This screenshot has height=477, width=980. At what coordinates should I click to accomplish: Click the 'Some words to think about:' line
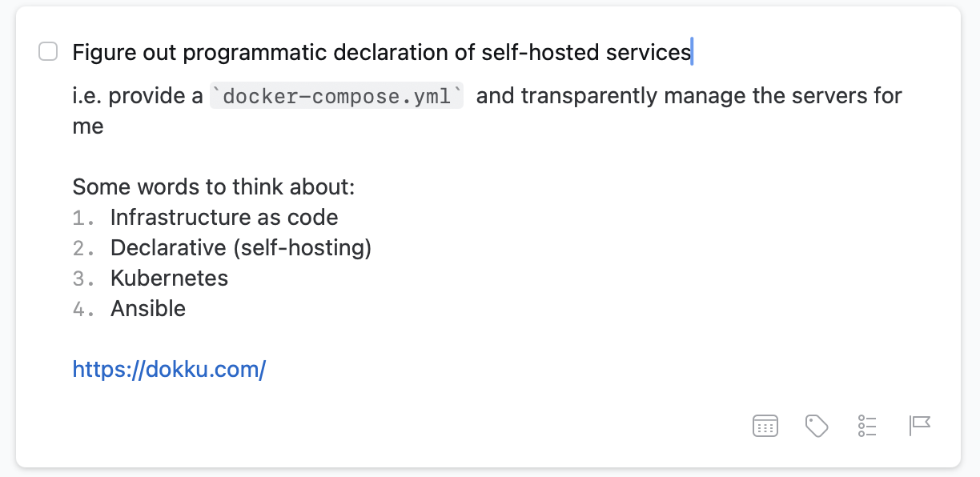click(214, 187)
